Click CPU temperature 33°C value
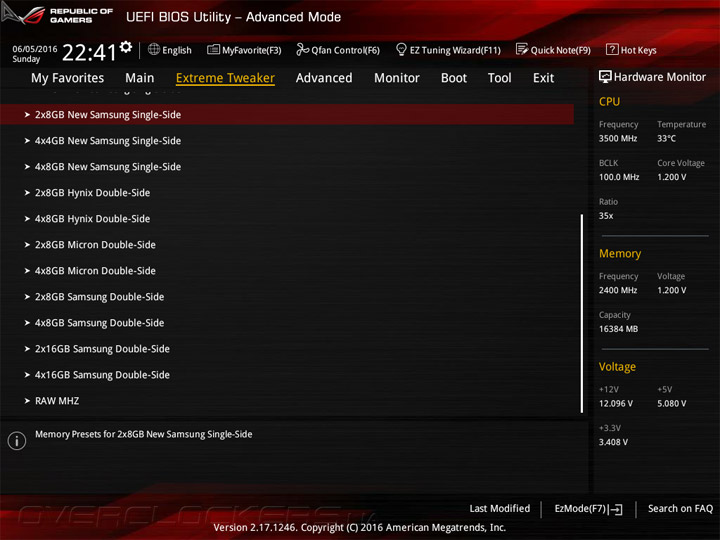The image size is (720, 540). 666,138
